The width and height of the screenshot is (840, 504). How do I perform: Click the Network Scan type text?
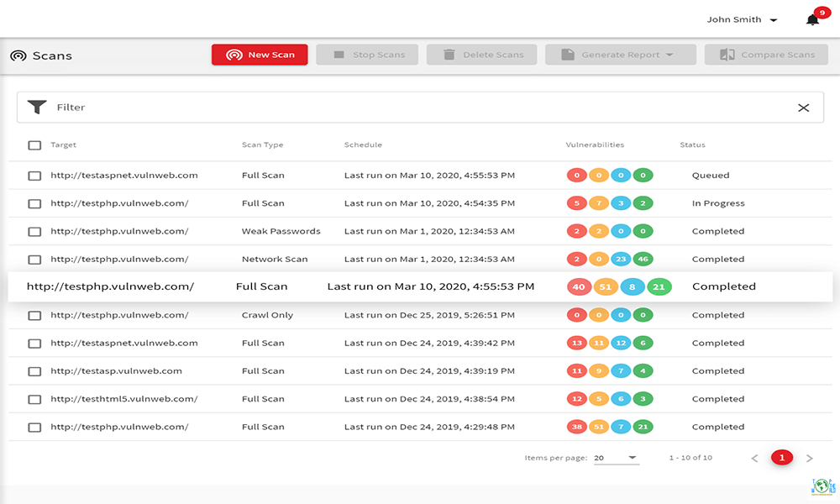pyautogui.click(x=275, y=259)
